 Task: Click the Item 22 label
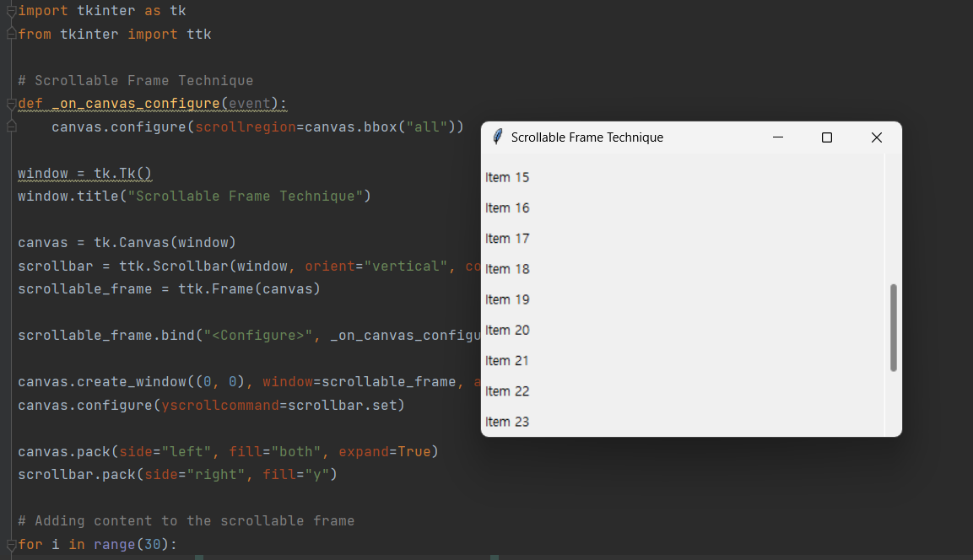click(x=507, y=390)
